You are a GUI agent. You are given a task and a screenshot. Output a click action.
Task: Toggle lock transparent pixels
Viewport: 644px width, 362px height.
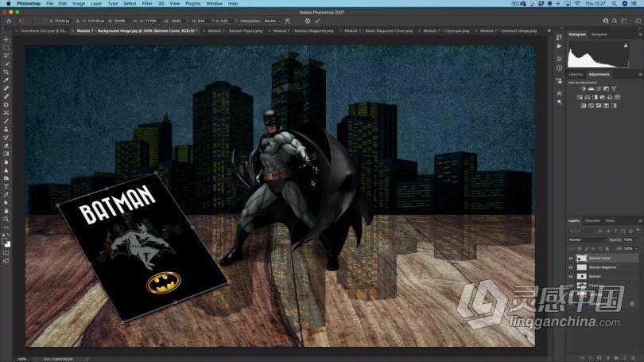tap(580, 248)
